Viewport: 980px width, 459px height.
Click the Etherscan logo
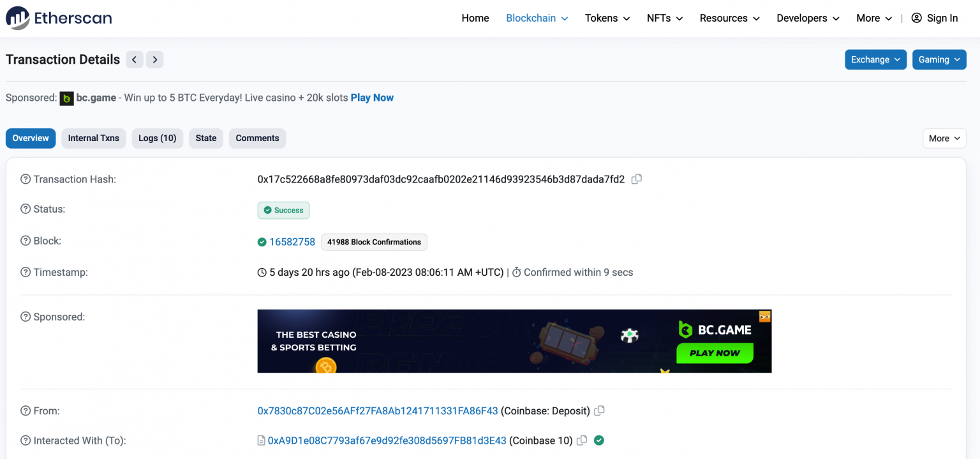point(59,18)
